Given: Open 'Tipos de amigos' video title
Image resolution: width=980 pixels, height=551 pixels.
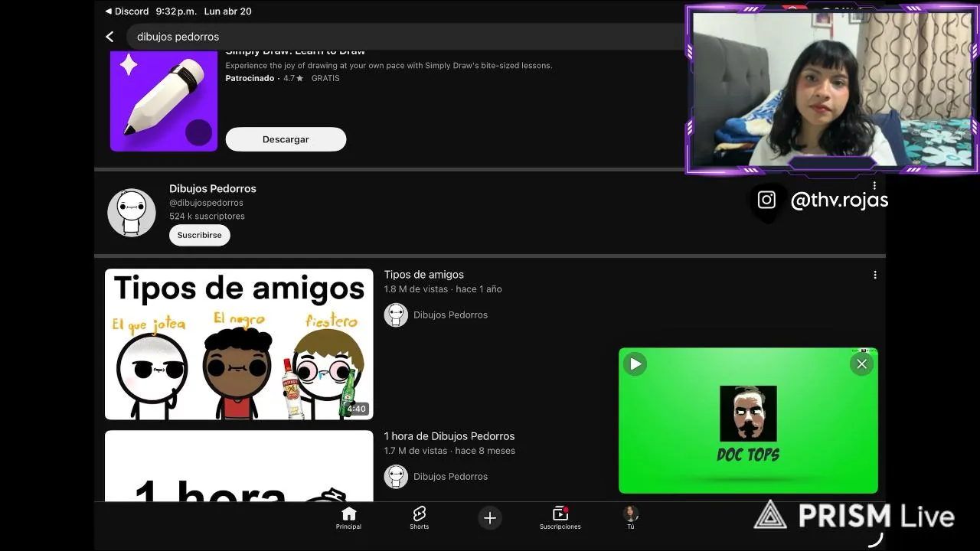Looking at the screenshot, I should point(423,275).
